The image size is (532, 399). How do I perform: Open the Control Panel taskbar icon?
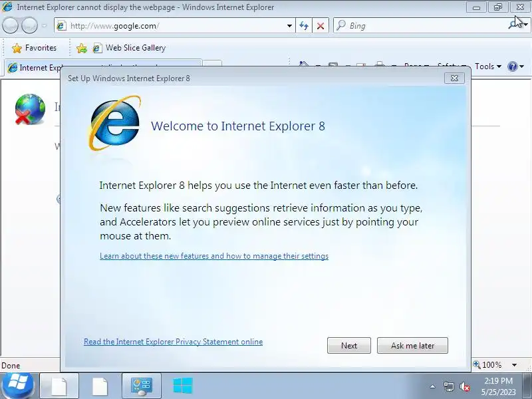point(142,386)
